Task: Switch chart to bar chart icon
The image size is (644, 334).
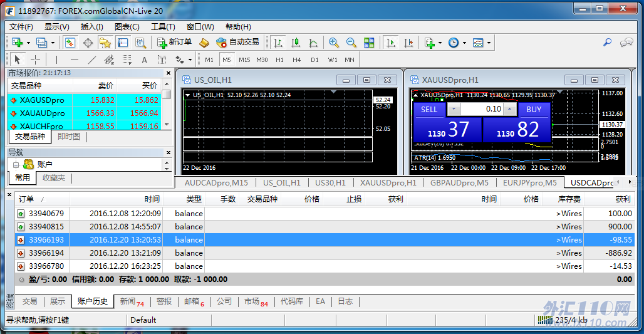Action: click(278, 43)
